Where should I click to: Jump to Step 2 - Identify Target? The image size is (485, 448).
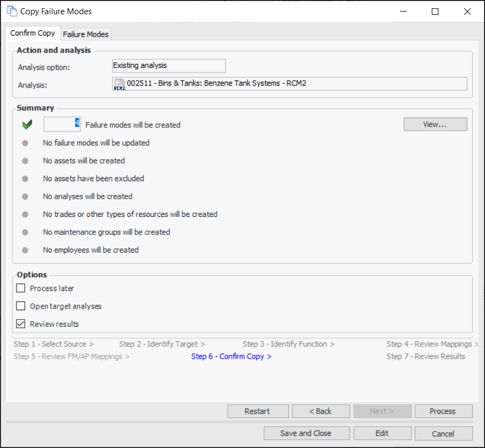coord(162,344)
